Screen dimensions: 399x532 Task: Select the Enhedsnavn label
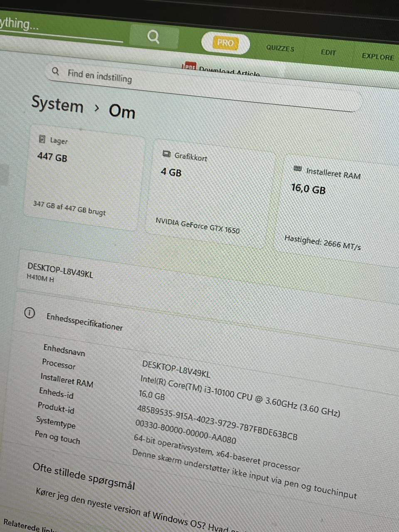coord(64,350)
